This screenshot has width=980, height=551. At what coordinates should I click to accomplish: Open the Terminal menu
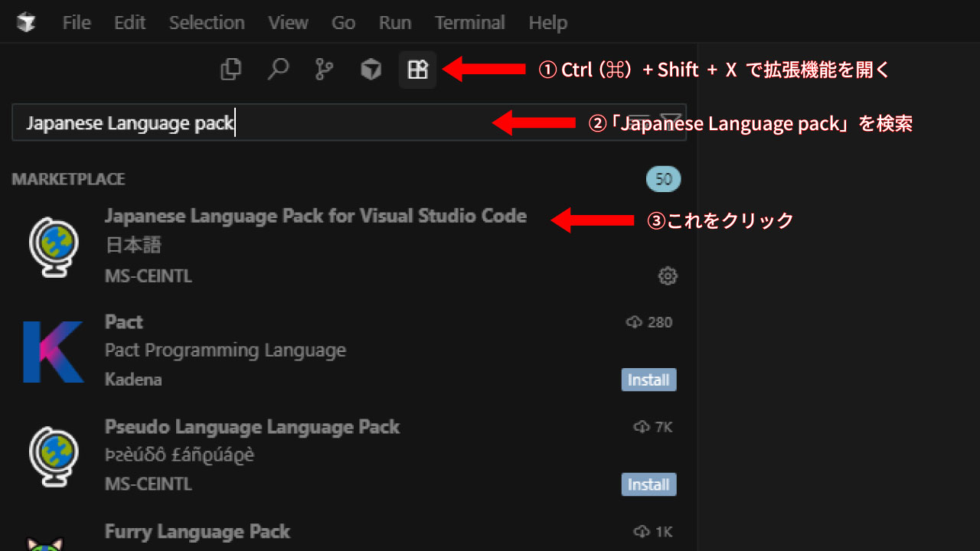coord(470,23)
